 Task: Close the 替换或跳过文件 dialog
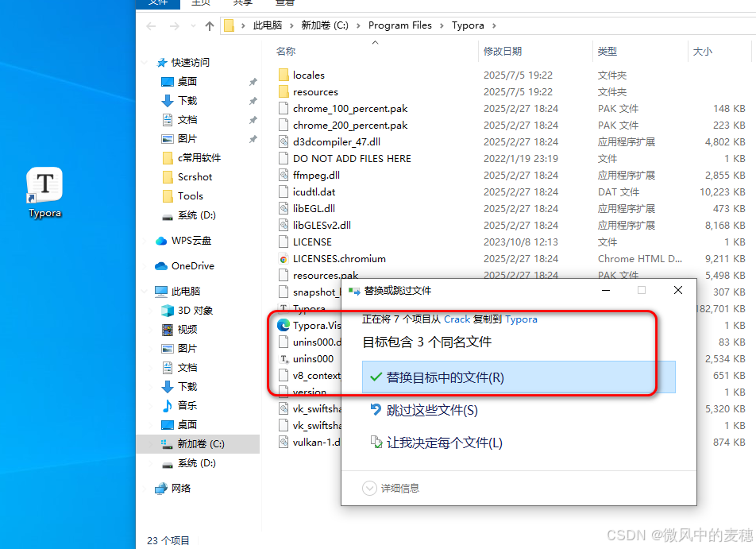678,290
